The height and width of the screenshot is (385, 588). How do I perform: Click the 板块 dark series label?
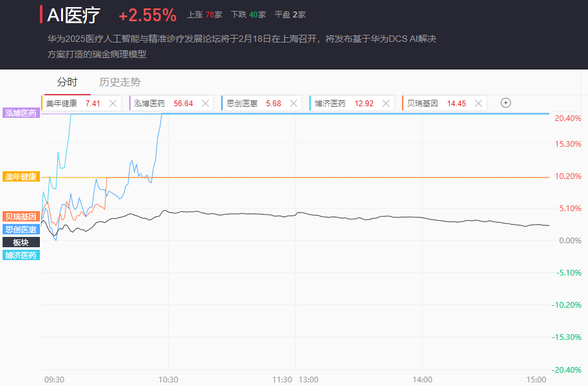(x=21, y=242)
